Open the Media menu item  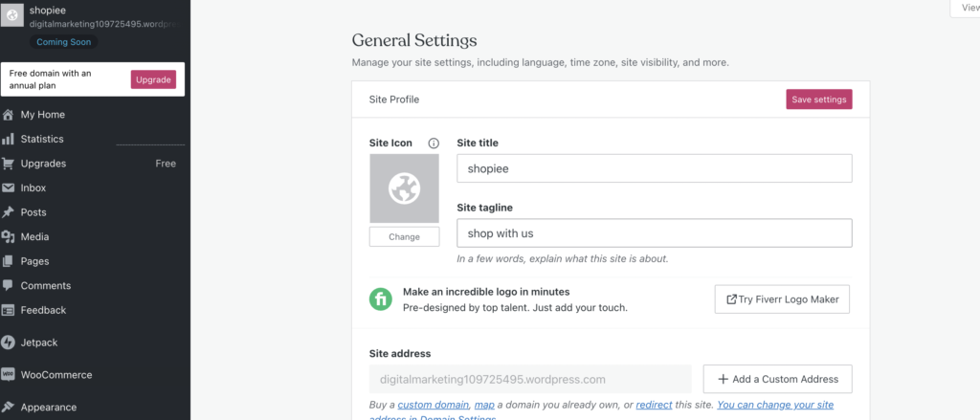[x=34, y=237]
